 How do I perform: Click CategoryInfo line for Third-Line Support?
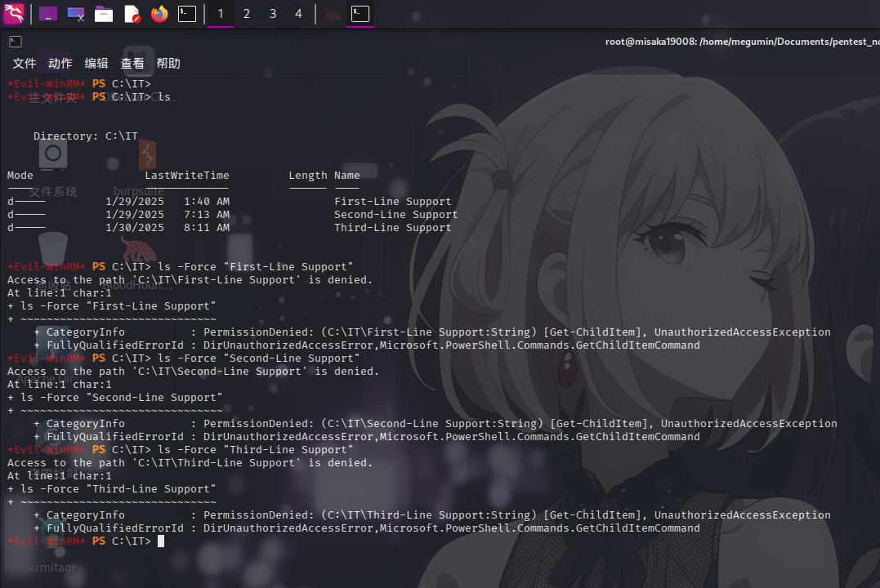[432, 514]
